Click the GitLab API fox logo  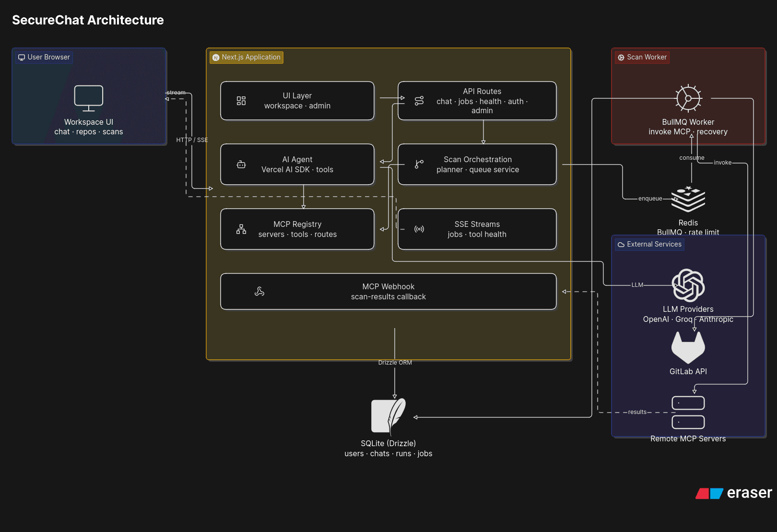tap(688, 348)
